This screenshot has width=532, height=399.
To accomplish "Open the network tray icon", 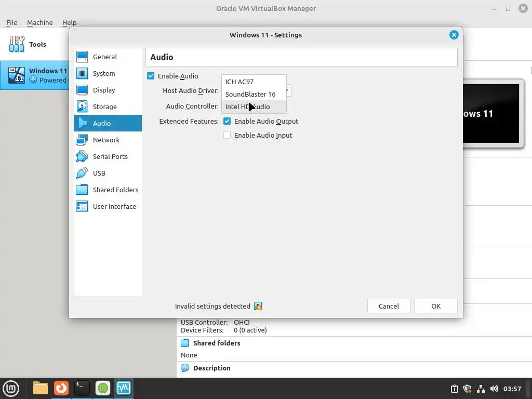I will click(x=481, y=389).
